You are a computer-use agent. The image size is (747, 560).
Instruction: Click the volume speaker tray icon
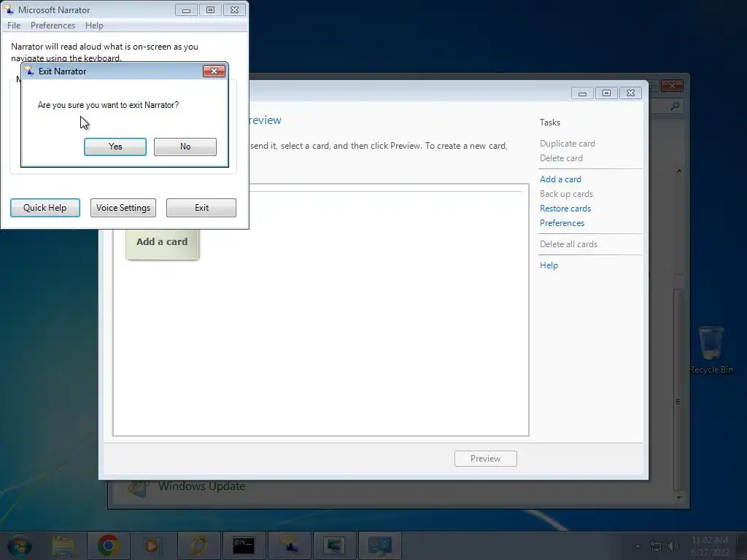click(x=673, y=546)
